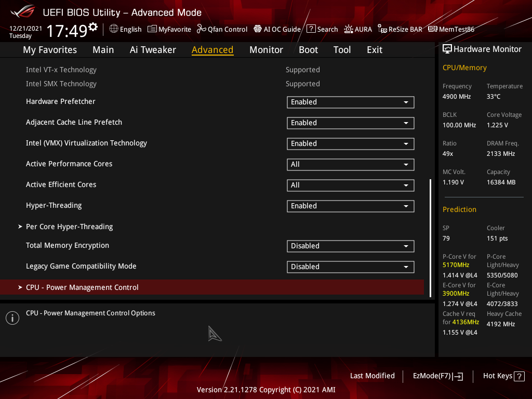Click the info icon in help area

pyautogui.click(x=12, y=318)
